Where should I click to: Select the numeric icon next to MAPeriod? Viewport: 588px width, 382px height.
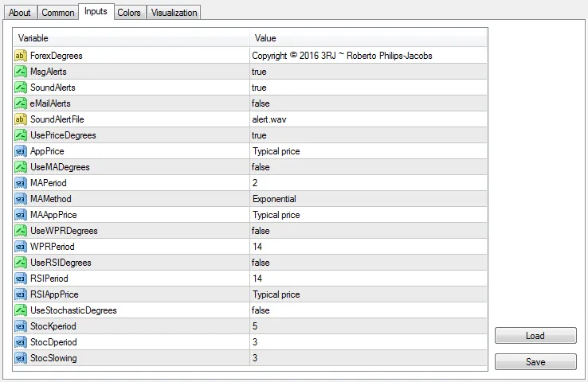(x=21, y=183)
